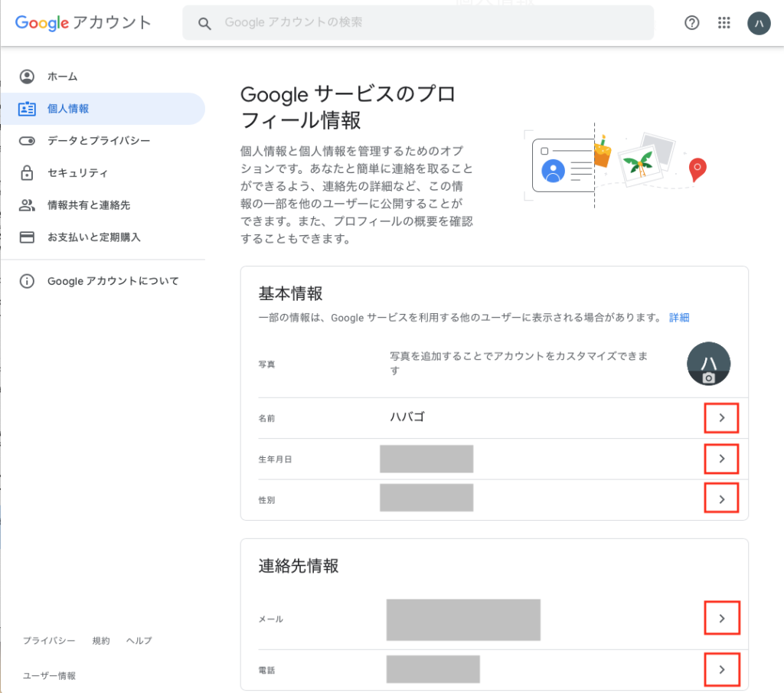The image size is (784, 693).
Task: Open account avatar in top bar
Action: tap(759, 23)
